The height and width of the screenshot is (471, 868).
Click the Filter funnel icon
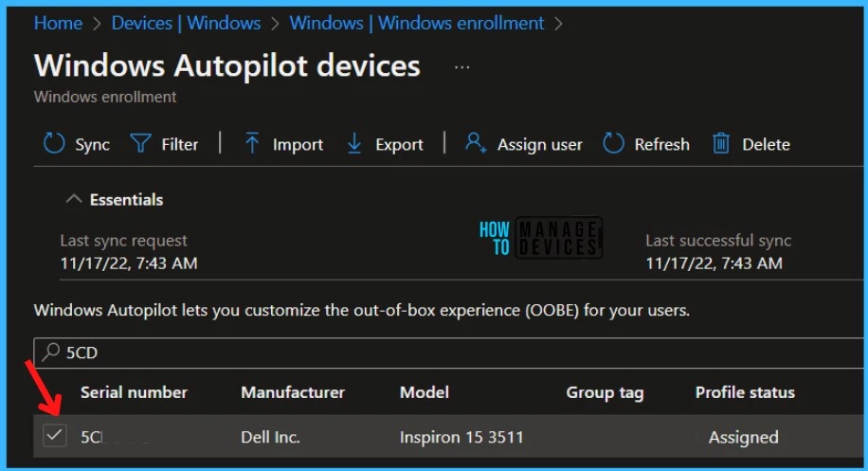click(x=140, y=143)
